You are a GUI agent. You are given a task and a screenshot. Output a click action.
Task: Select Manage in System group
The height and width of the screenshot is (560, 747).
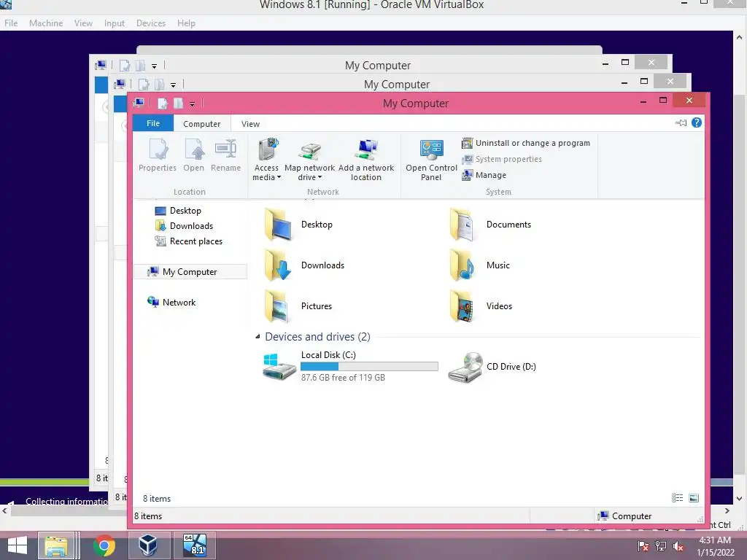point(484,175)
